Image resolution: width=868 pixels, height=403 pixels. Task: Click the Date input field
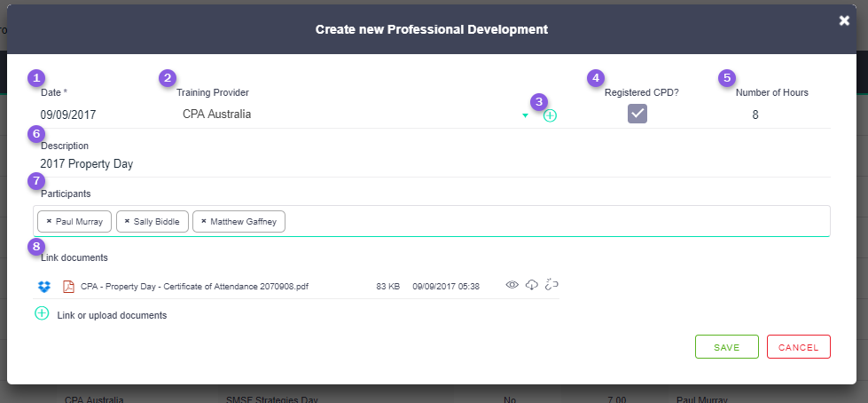tap(89, 115)
